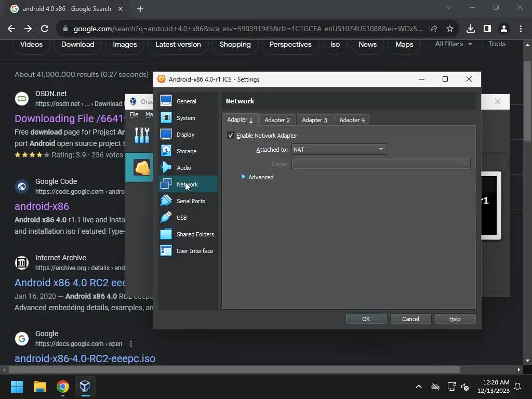Open the All filters dropdown
Image resolution: width=532 pixels, height=399 pixels.
[453, 44]
